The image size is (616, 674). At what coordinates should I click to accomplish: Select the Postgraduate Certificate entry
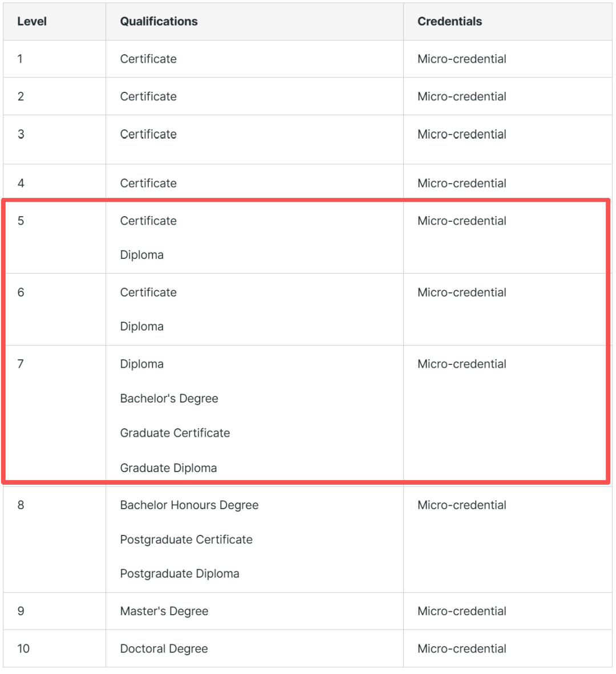(186, 539)
